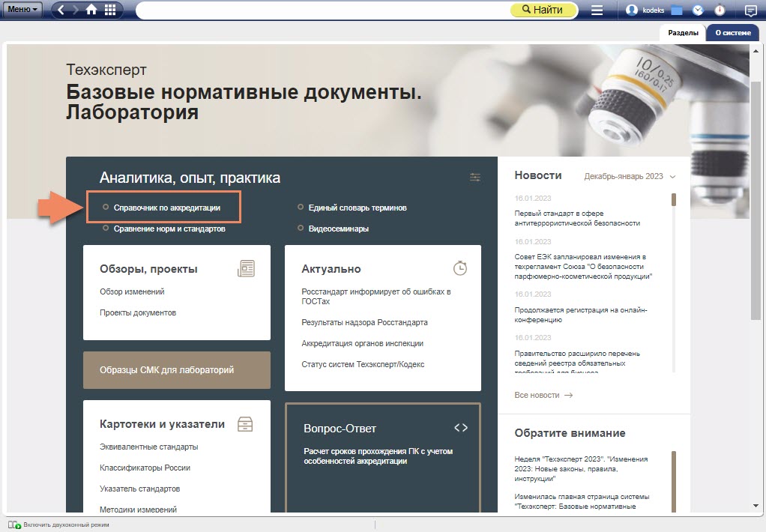Expand the Декабрь-январь 2023 news period dropdown
Image resolution: width=766 pixels, height=532 pixels.
(630, 176)
